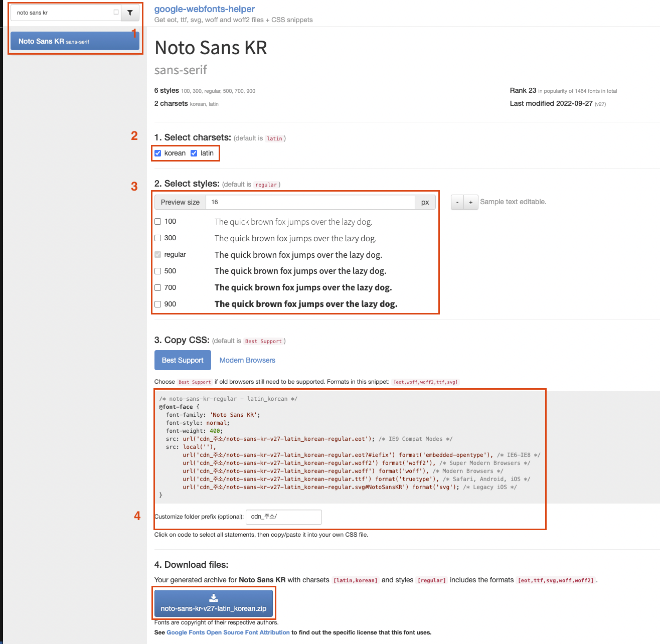Screen dimensions: 660x644
Task: Click the 100 weight sample text
Action: click(x=293, y=222)
